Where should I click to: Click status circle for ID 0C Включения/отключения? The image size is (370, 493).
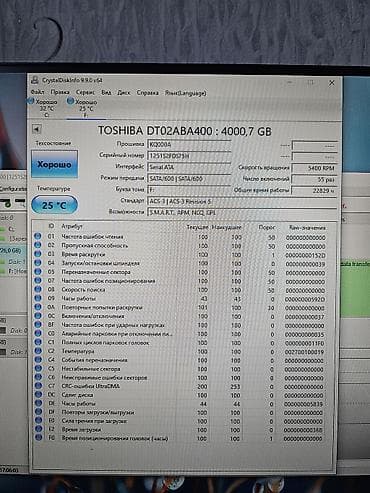point(38,315)
